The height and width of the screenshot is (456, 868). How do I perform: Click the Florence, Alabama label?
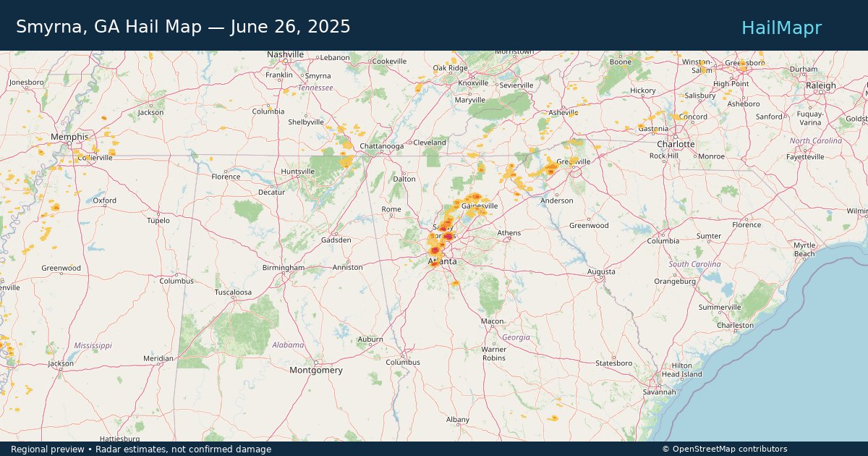[226, 177]
